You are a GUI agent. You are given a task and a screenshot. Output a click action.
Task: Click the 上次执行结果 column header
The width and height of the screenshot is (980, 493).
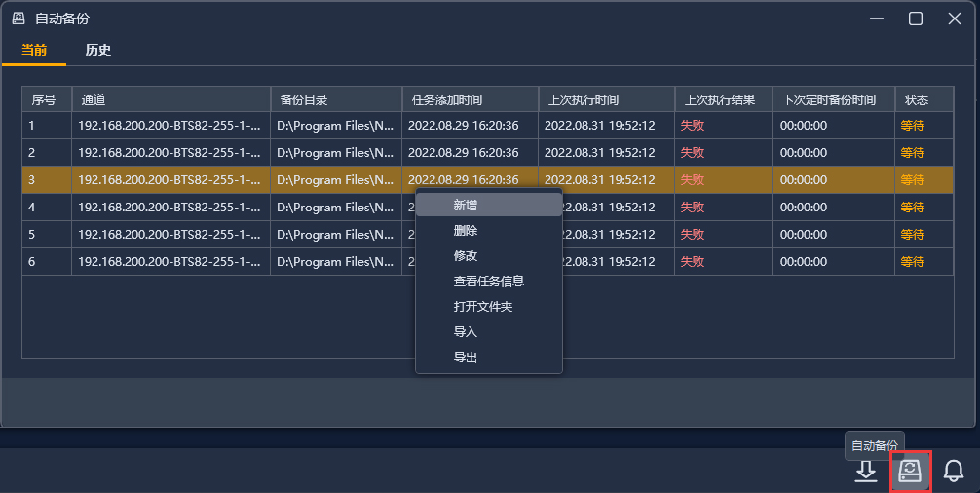[723, 99]
